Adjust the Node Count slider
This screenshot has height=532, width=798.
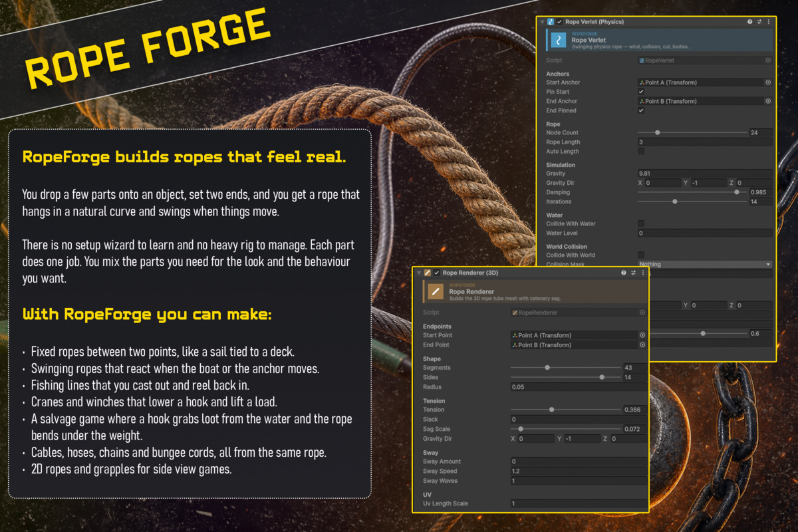tap(692, 133)
